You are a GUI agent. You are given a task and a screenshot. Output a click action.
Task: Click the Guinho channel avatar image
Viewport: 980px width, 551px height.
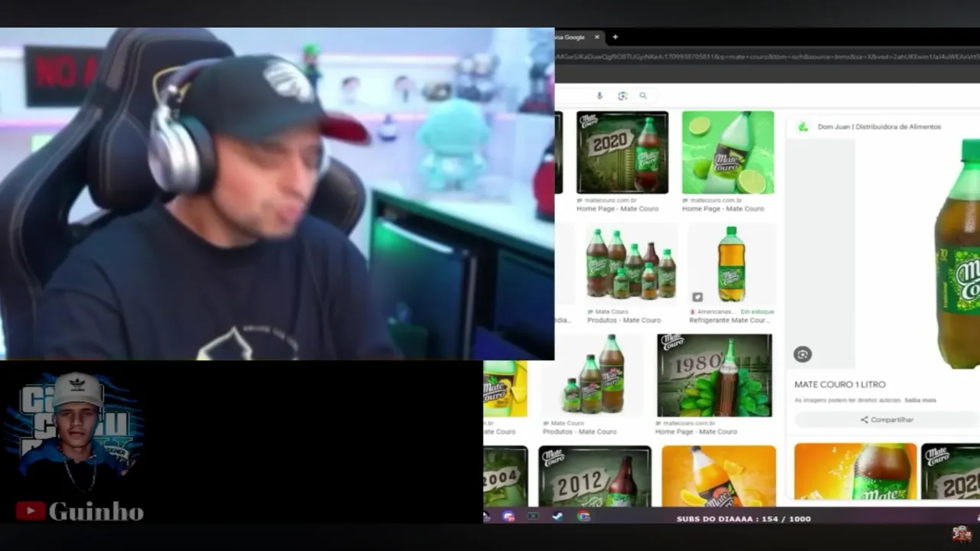click(77, 432)
